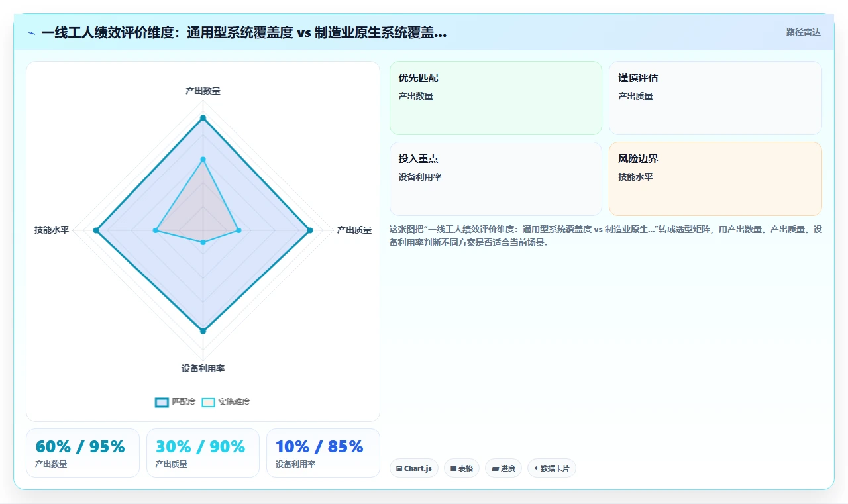Select the 数据卡片 tag chip
848x504 pixels.
click(x=552, y=468)
